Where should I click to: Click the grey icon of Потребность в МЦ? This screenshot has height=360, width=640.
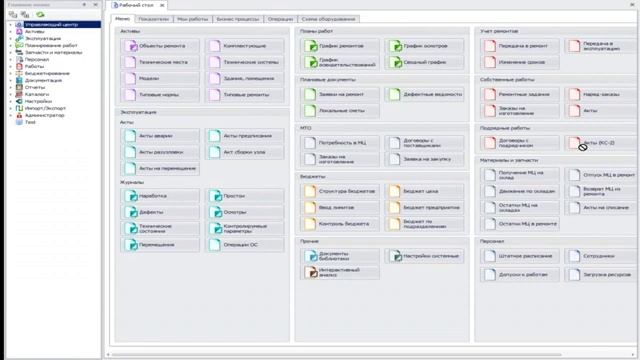311,143
